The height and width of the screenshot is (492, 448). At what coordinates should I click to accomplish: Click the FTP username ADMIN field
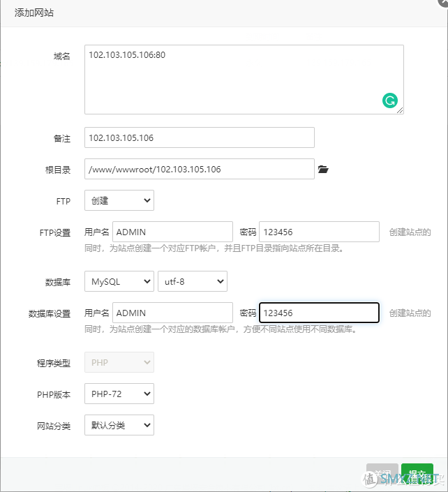pyautogui.click(x=172, y=232)
